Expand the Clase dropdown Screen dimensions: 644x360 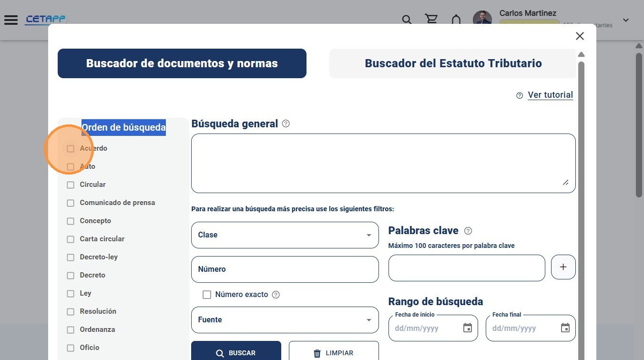[x=285, y=235]
